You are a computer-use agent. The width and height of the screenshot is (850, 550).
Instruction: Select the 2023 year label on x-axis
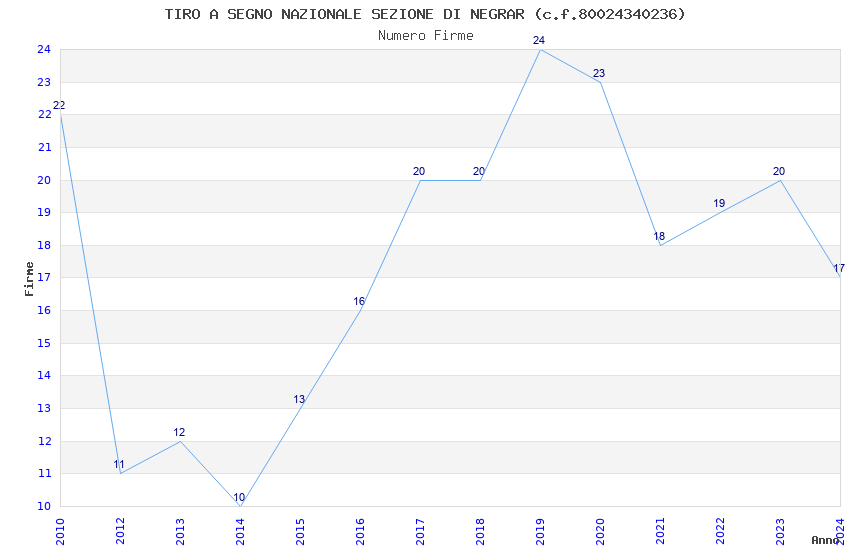[780, 531]
